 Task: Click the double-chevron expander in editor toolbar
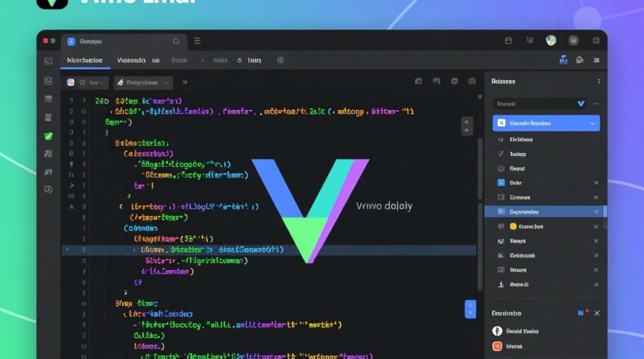tap(185, 82)
